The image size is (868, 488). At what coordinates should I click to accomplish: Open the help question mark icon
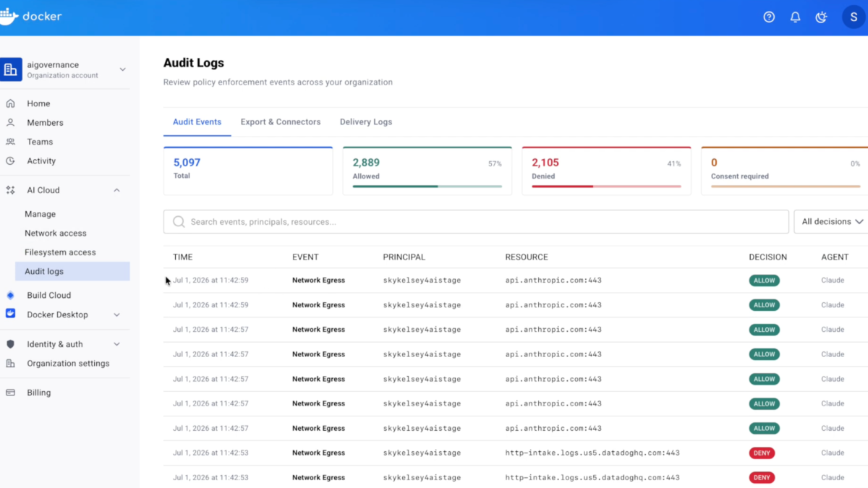[769, 17]
